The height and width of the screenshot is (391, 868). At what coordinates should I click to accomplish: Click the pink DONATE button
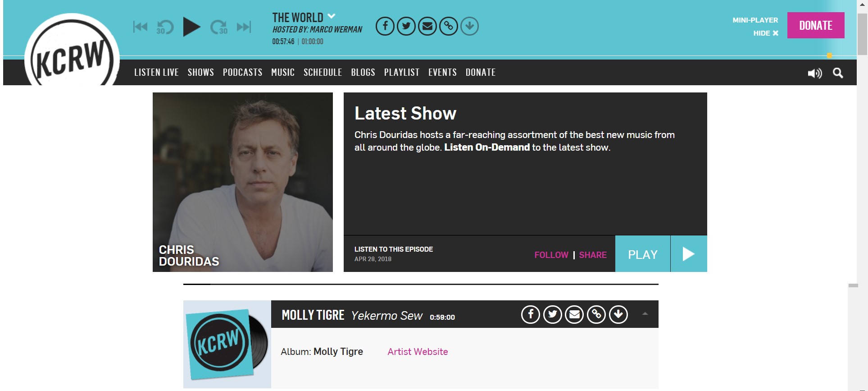816,25
